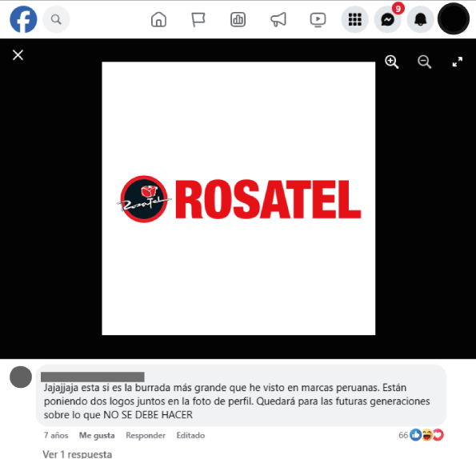Open Messenger with 9 notifications
Image resolution: width=476 pixels, height=459 pixels.
(388, 20)
